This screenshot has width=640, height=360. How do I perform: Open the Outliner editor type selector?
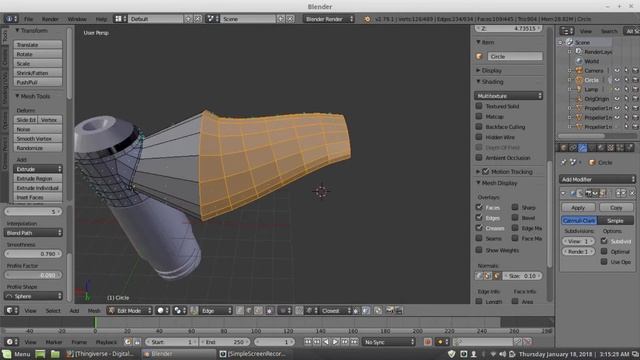567,31
